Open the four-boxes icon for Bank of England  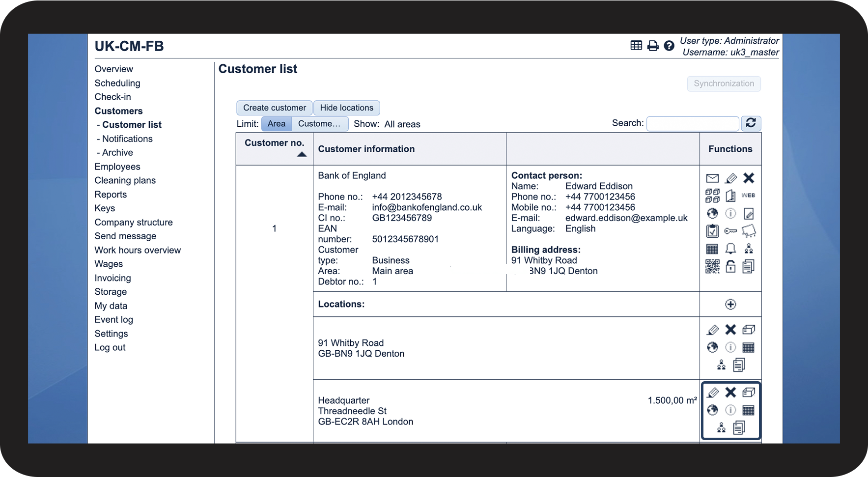[x=712, y=196]
